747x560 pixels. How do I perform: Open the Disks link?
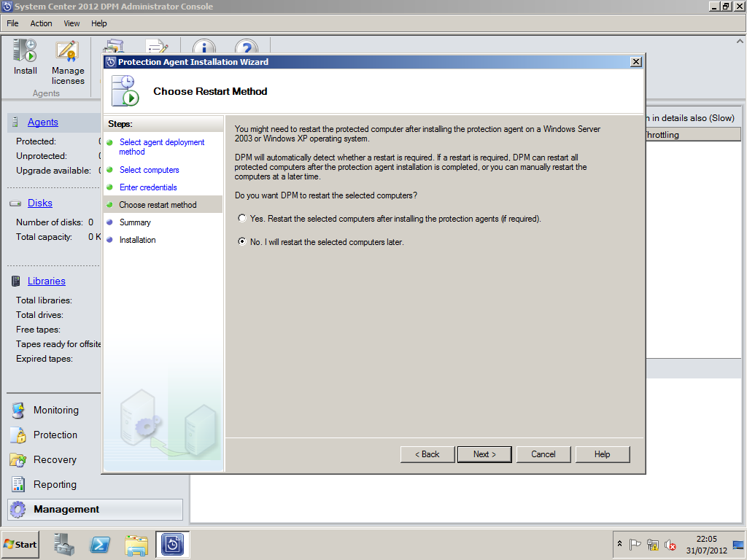(x=40, y=203)
